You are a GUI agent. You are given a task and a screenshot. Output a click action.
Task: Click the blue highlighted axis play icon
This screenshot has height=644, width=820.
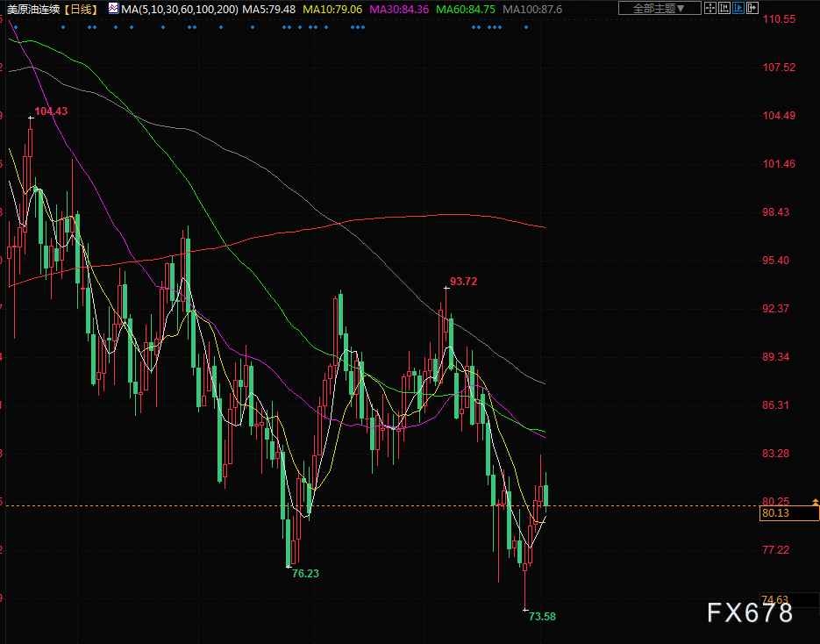click(x=738, y=8)
